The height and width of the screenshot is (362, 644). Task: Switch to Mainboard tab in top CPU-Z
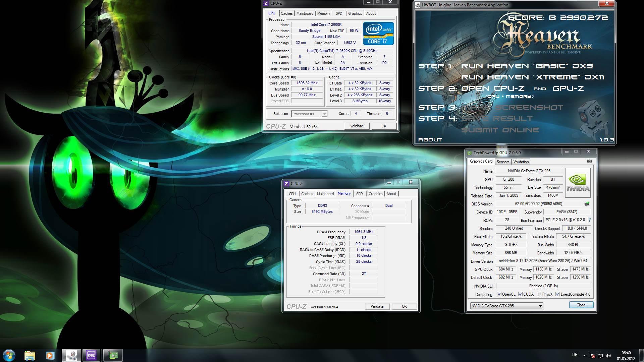pyautogui.click(x=305, y=13)
